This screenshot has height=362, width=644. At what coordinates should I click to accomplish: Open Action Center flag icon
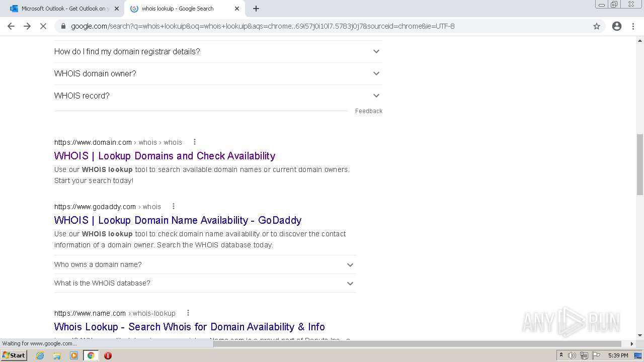tap(596, 355)
